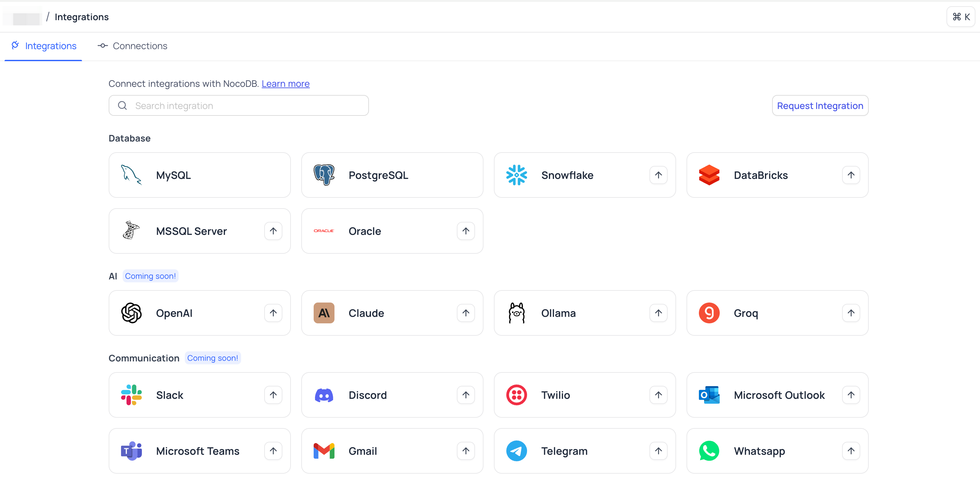980x486 pixels.
Task: Click the Ollama AI integration icon
Action: [x=516, y=313]
